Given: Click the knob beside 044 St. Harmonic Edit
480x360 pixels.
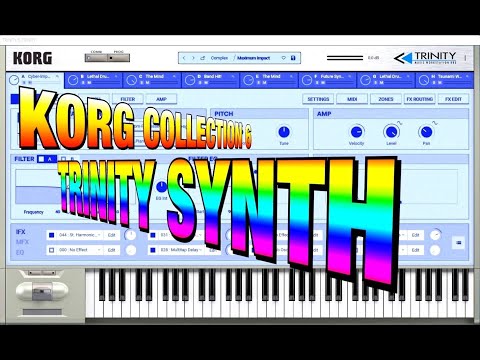Looking at the screenshot, I should (130, 235).
